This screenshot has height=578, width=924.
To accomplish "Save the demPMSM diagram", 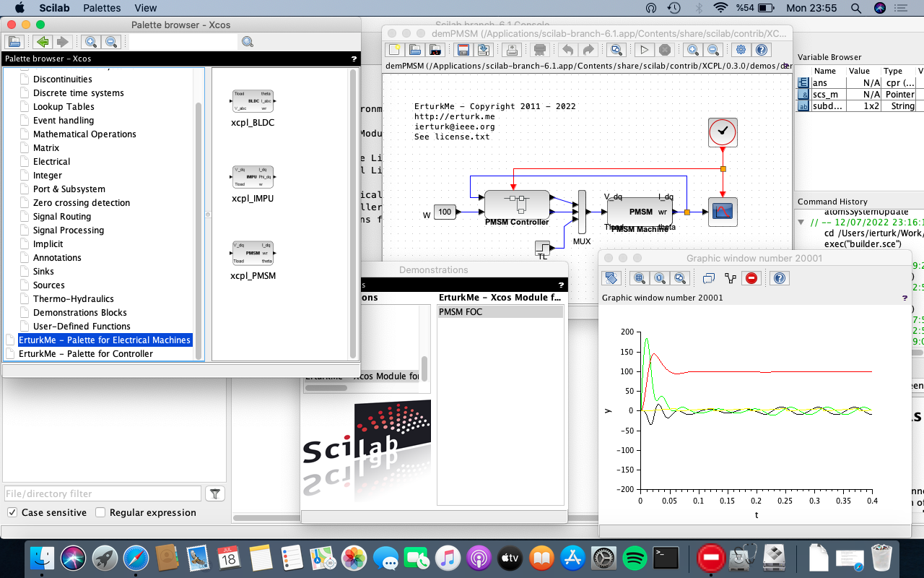I will tap(463, 51).
